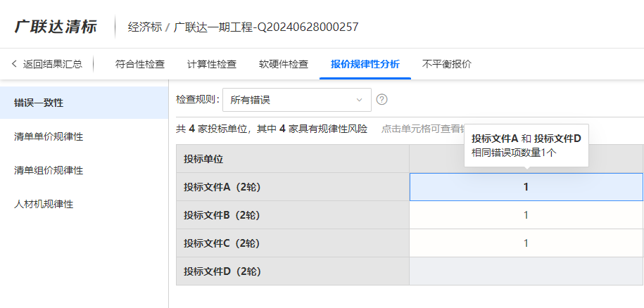This screenshot has width=644, height=308.
Task: Click the 投标单位 column header
Action: [x=203, y=159]
